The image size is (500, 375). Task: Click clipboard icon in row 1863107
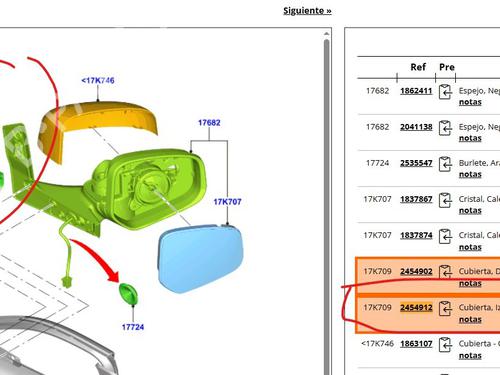pos(445,344)
